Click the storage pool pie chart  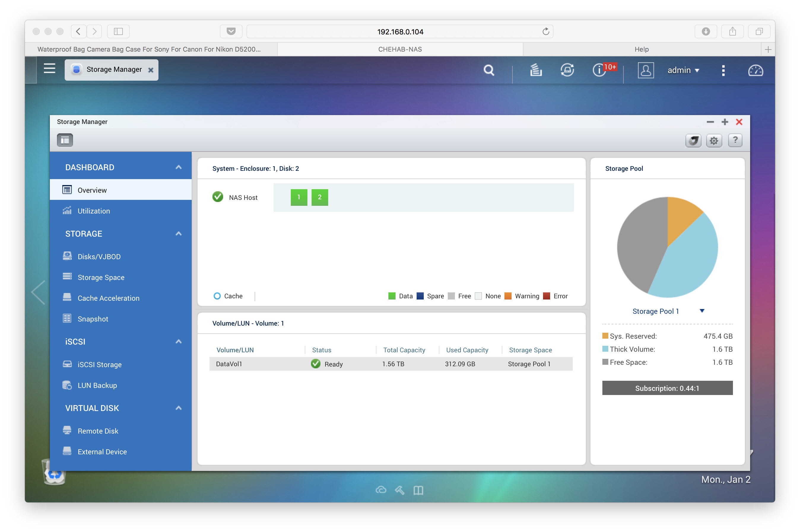(667, 247)
